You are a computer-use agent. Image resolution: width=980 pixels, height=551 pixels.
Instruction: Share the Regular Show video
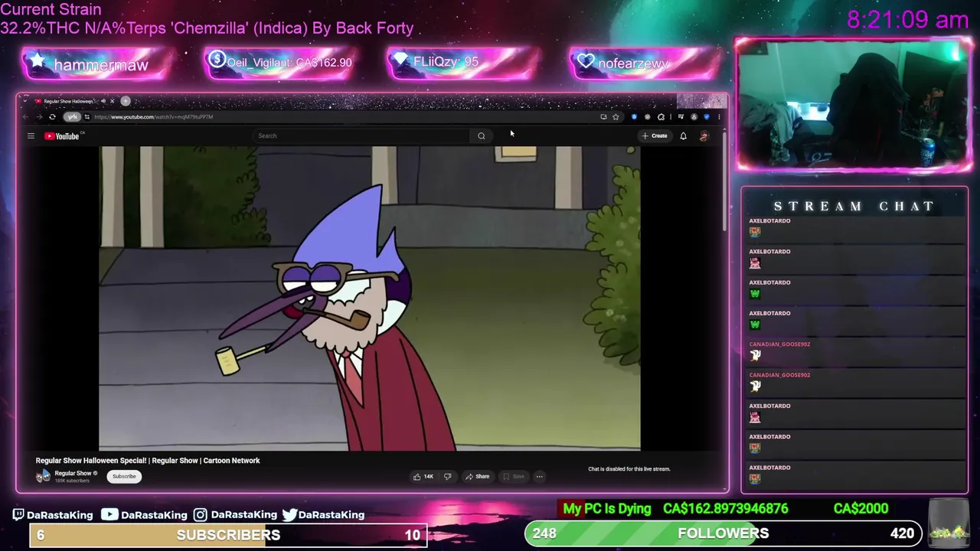[x=477, y=477]
